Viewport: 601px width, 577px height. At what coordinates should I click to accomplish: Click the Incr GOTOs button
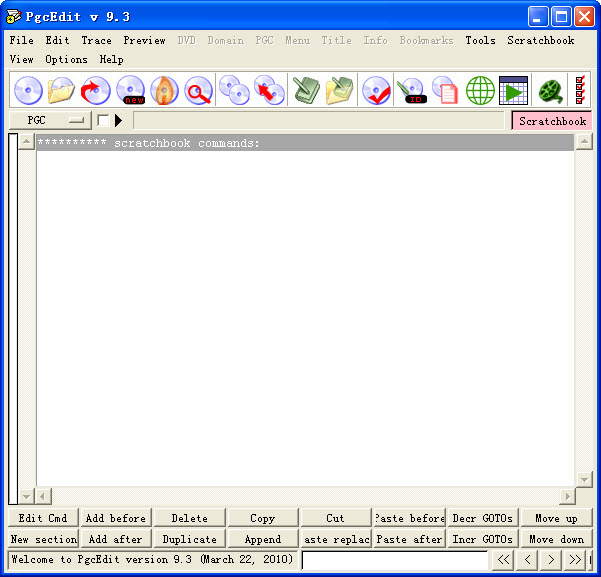point(483,539)
